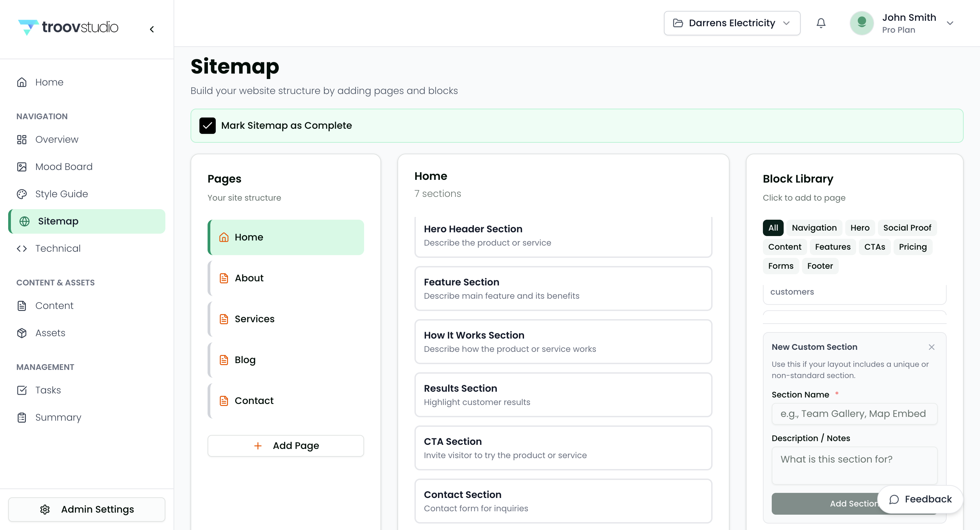Uncheck Mark Sitemap as Complete
The width and height of the screenshot is (980, 530).
coord(207,126)
